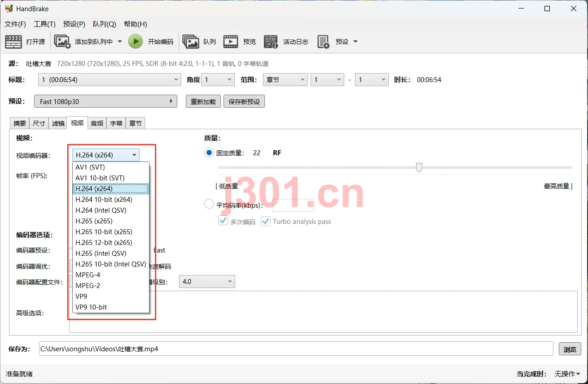The width and height of the screenshot is (588, 384).
Task: Expand the Presets toolbar dropdown arrow
Action: click(x=355, y=42)
